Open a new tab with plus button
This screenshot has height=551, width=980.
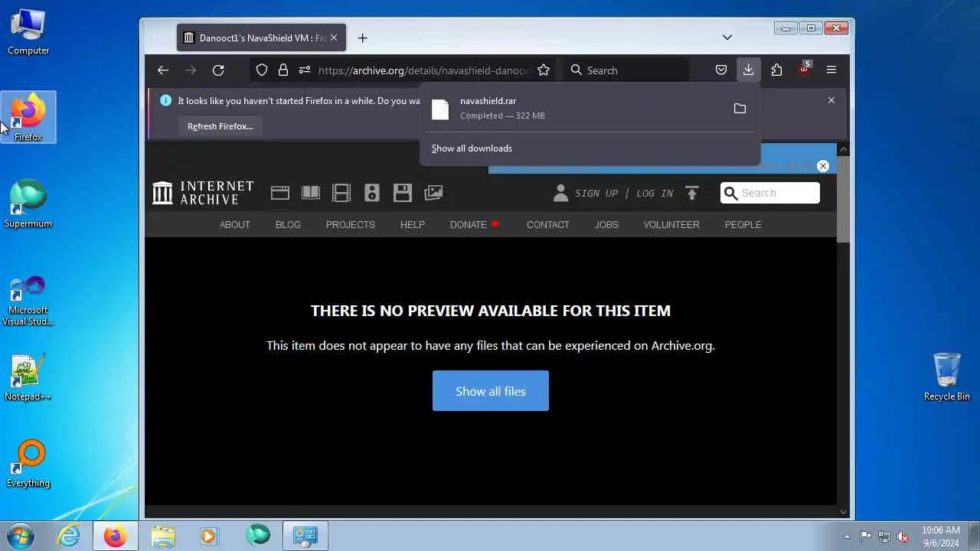coord(363,37)
